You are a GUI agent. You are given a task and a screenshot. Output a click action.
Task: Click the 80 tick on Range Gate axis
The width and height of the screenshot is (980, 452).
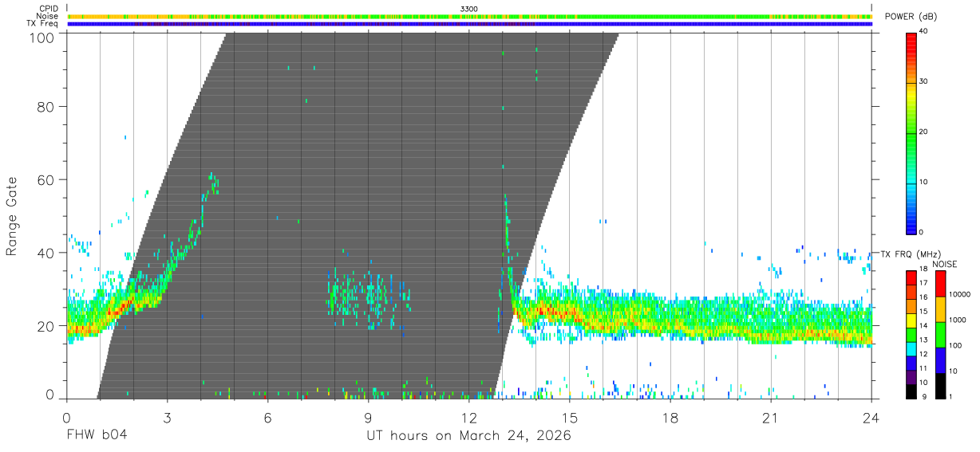click(x=45, y=106)
